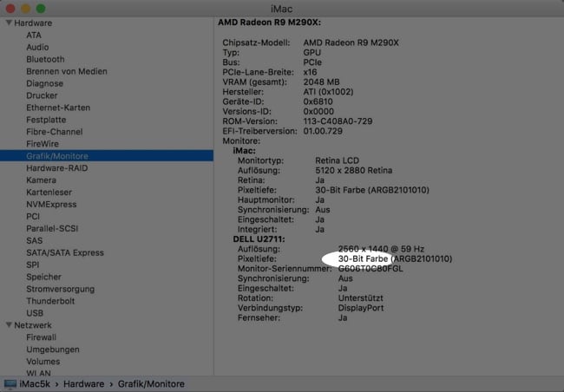Select ATA in the sidebar
564x392 pixels.
pos(34,36)
